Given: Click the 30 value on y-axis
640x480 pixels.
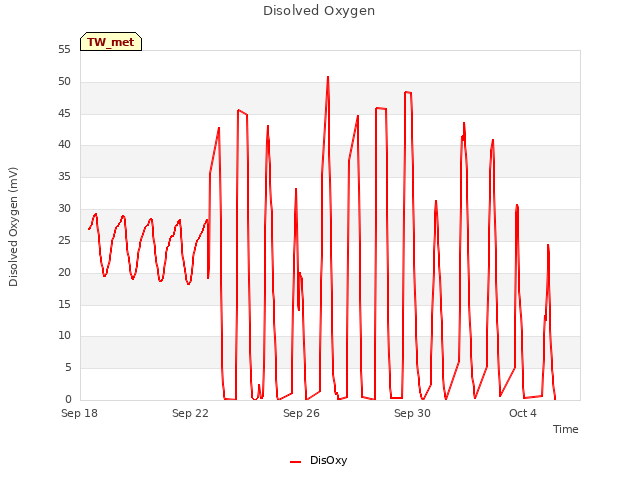Looking at the screenshot, I should click(x=64, y=209).
